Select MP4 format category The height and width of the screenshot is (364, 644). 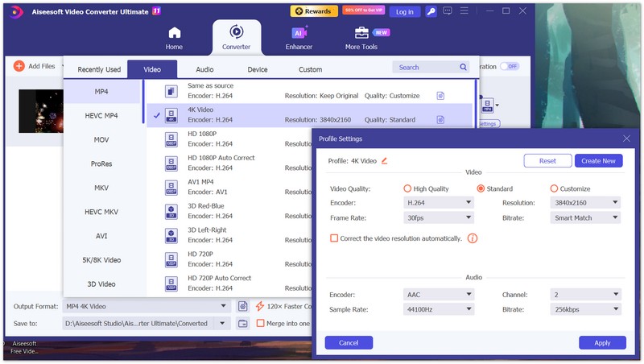click(101, 92)
